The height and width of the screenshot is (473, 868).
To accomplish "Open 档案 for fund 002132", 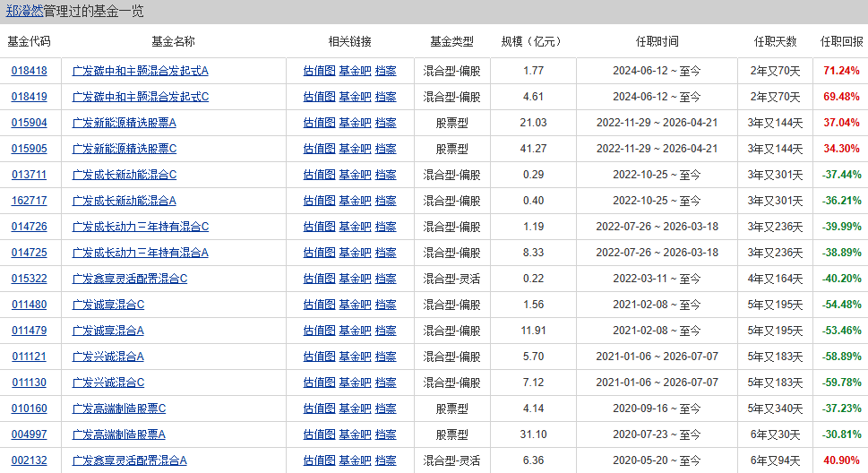I will pyautogui.click(x=385, y=461).
